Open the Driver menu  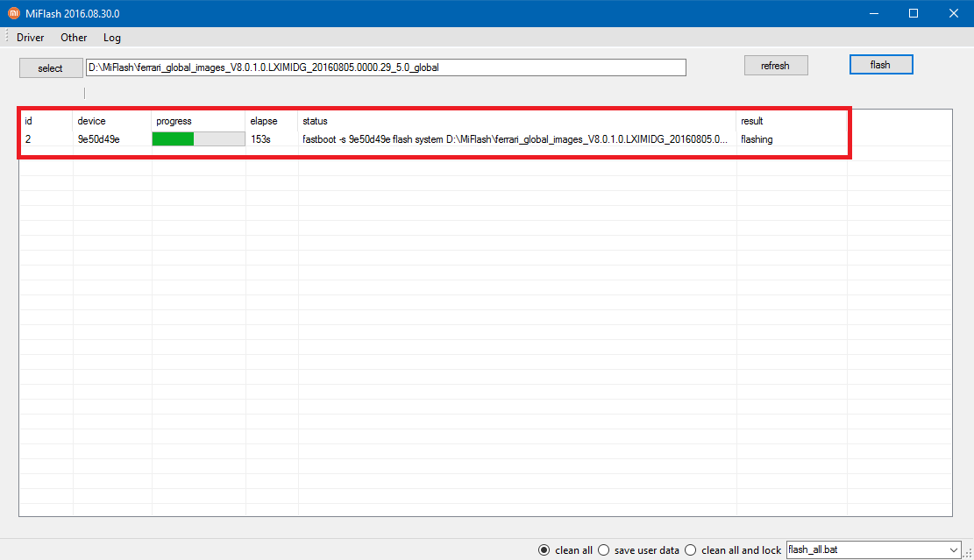(x=30, y=38)
